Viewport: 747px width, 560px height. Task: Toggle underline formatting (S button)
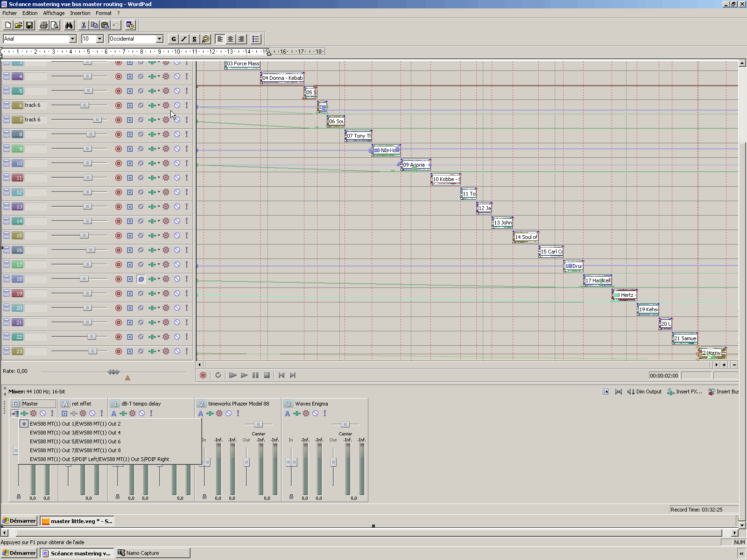(195, 39)
